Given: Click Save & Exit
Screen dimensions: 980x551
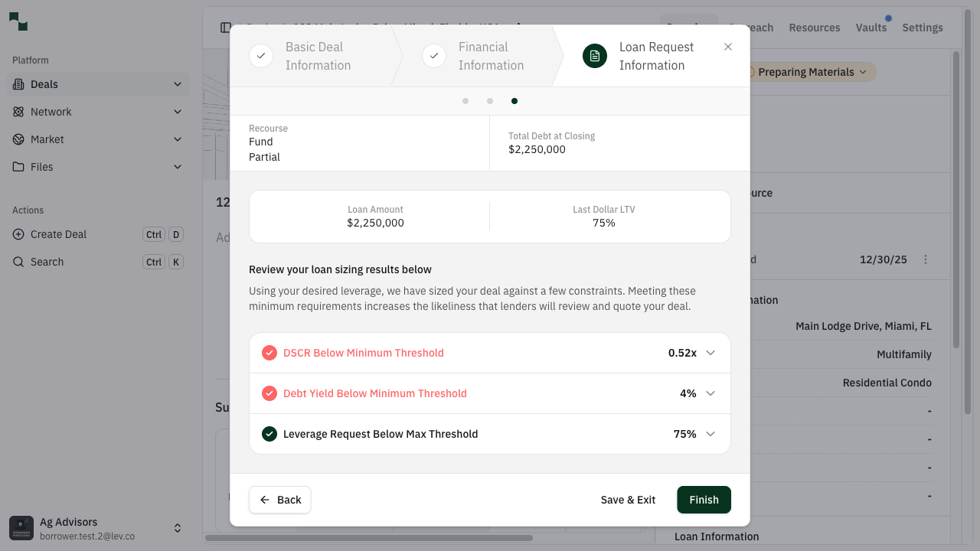Looking at the screenshot, I should 628,500.
